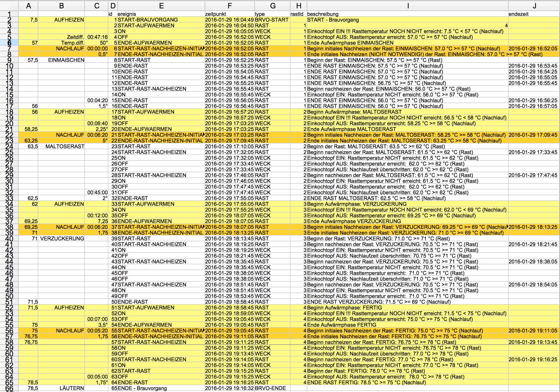Select the LÄUTERN label cell
The image size is (560, 392).
[x=61, y=388]
